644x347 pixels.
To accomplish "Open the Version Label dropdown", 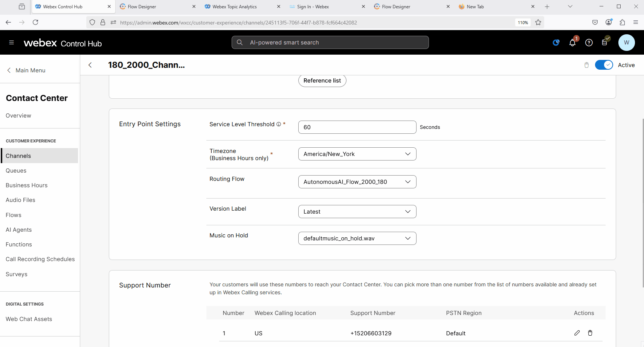I will 357,212.
